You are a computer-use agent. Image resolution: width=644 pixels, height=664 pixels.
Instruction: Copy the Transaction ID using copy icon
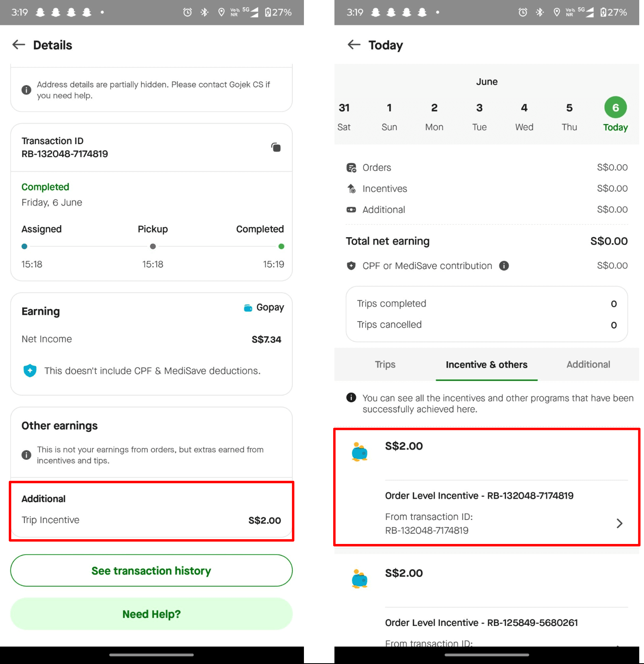pyautogui.click(x=276, y=147)
